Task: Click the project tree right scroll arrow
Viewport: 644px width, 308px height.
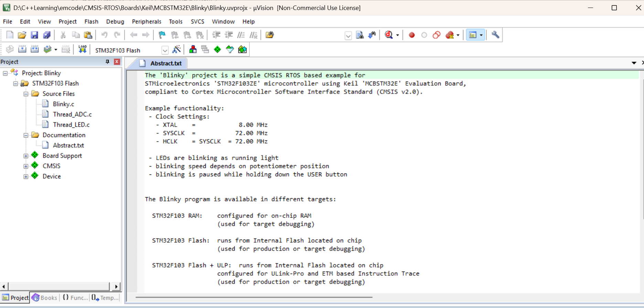Action: point(116,286)
